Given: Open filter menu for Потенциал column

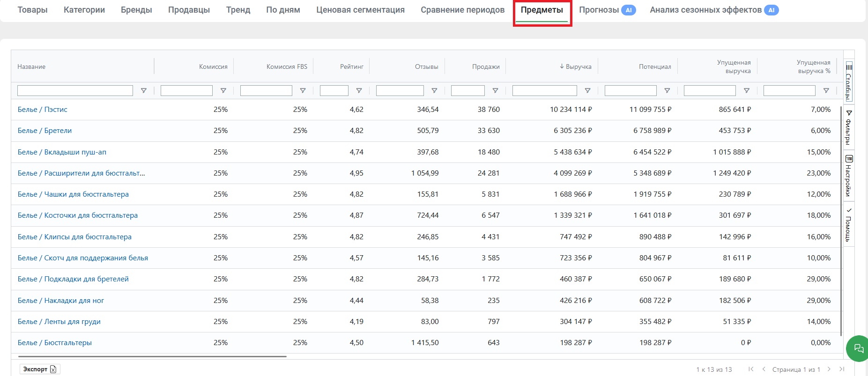Looking at the screenshot, I should point(667,91).
